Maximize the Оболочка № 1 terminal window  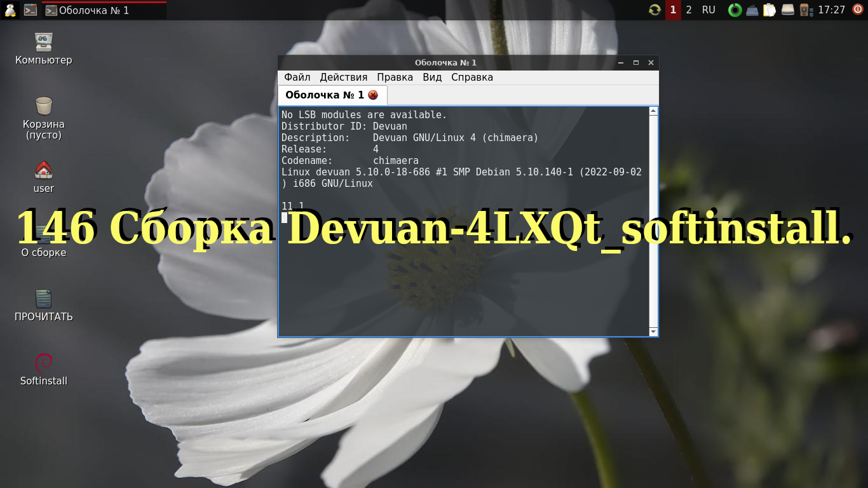click(x=636, y=63)
